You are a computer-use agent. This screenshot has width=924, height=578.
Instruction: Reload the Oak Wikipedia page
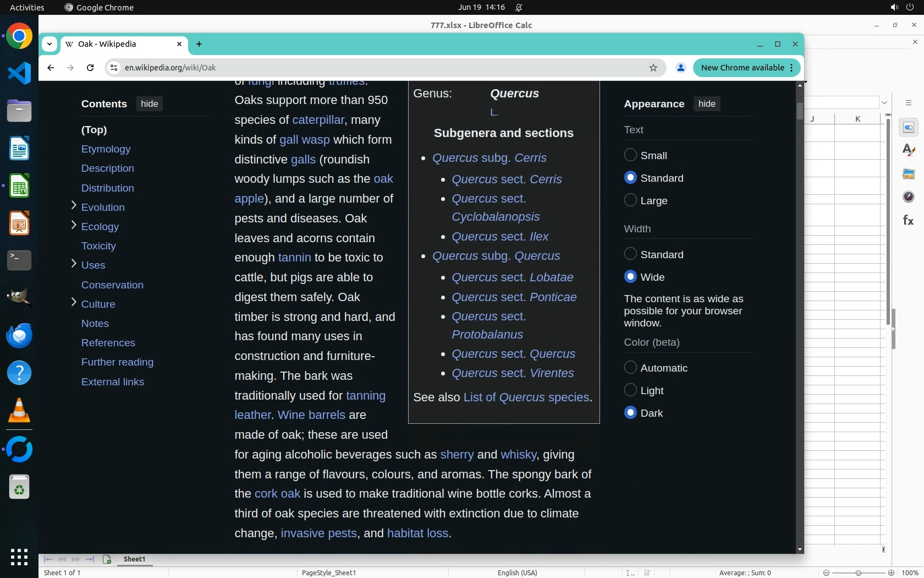pos(90,68)
